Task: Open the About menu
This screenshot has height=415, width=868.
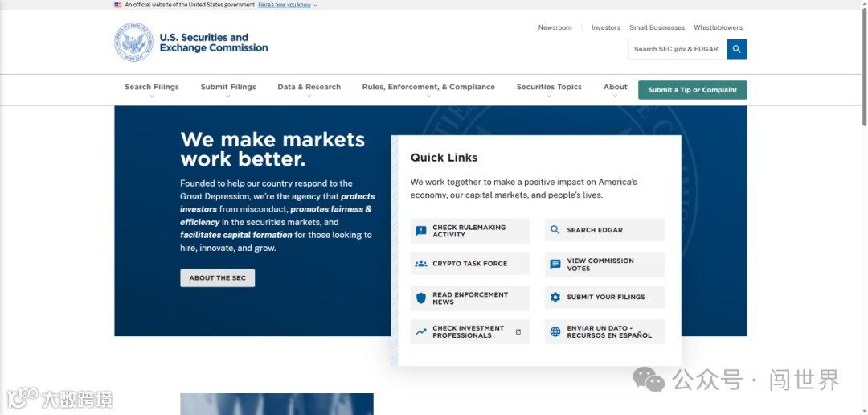Action: (x=615, y=87)
